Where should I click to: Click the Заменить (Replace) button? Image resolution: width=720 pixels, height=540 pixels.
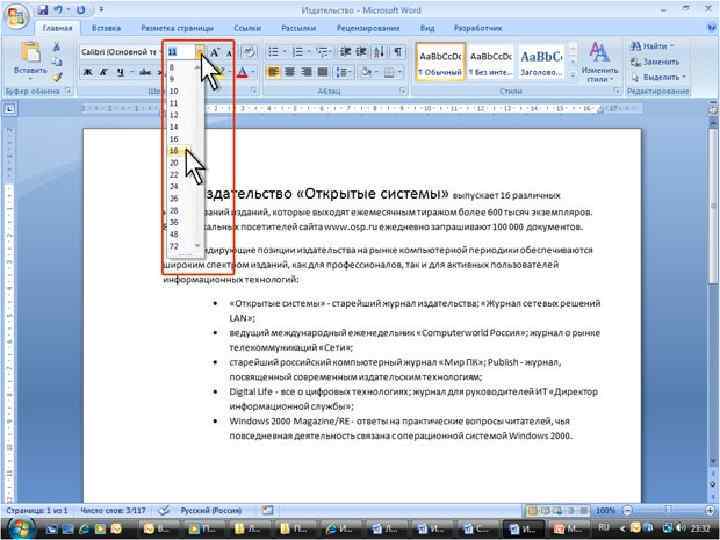coord(655,62)
